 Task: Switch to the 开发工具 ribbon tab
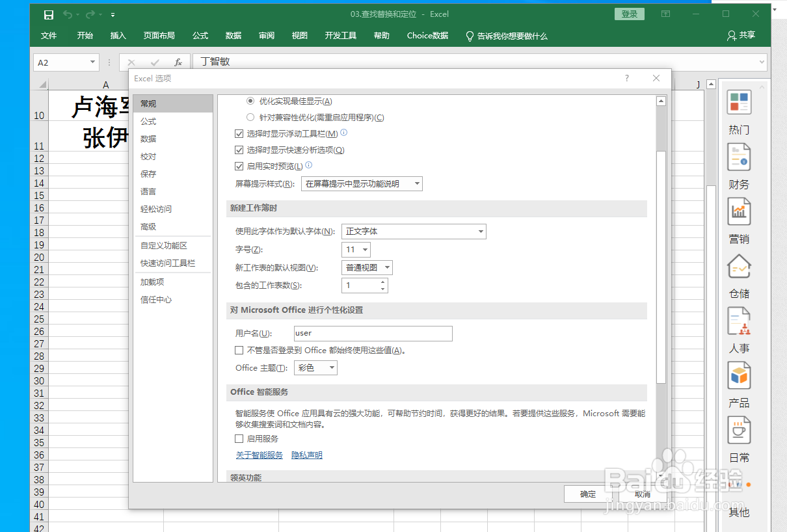(340, 36)
